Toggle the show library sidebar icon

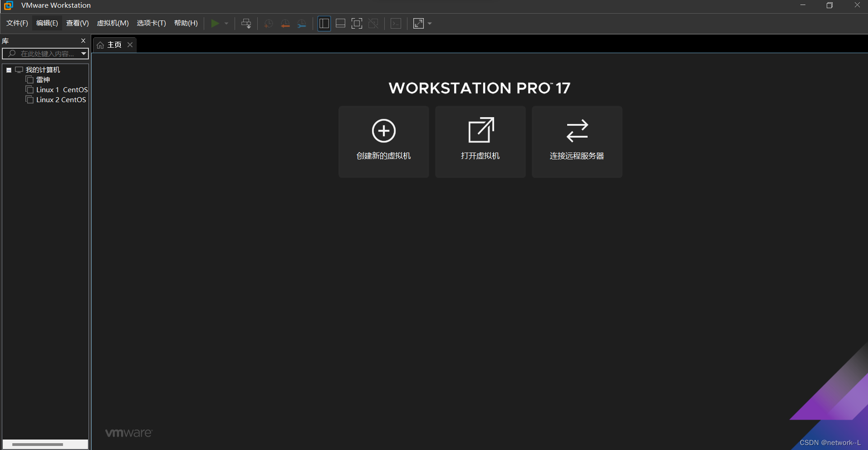coord(324,24)
